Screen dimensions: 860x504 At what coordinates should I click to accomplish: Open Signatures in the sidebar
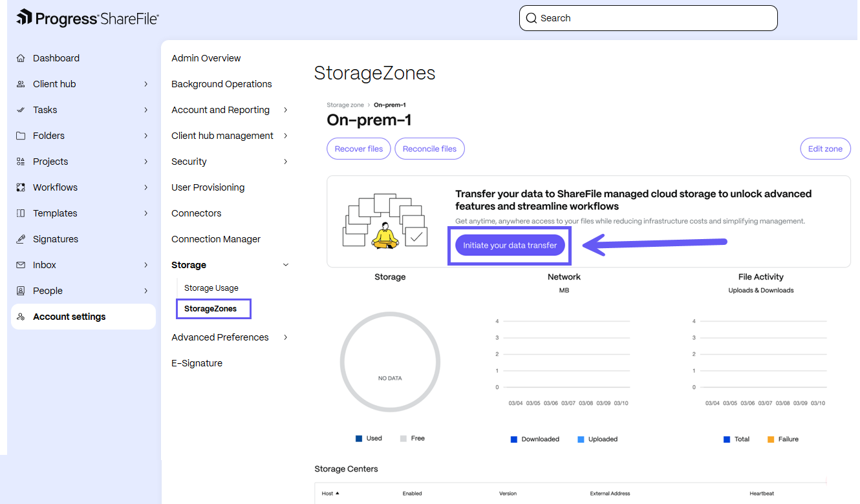click(x=56, y=239)
